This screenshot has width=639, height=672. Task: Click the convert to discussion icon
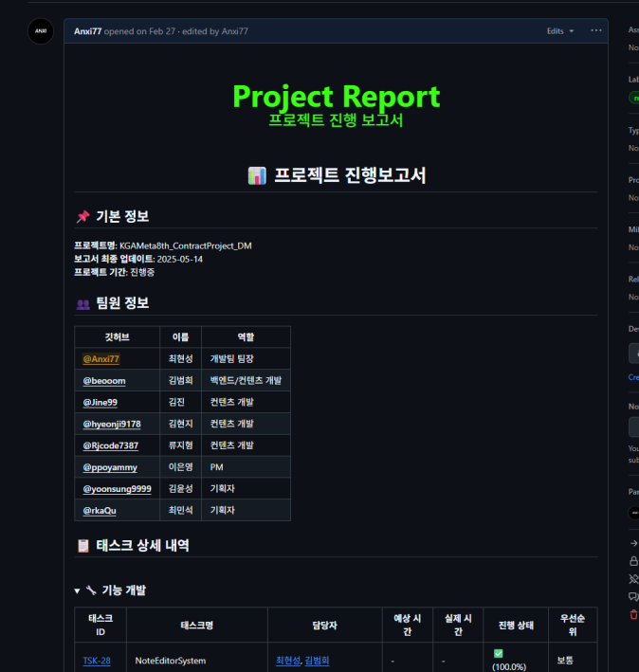(x=633, y=596)
